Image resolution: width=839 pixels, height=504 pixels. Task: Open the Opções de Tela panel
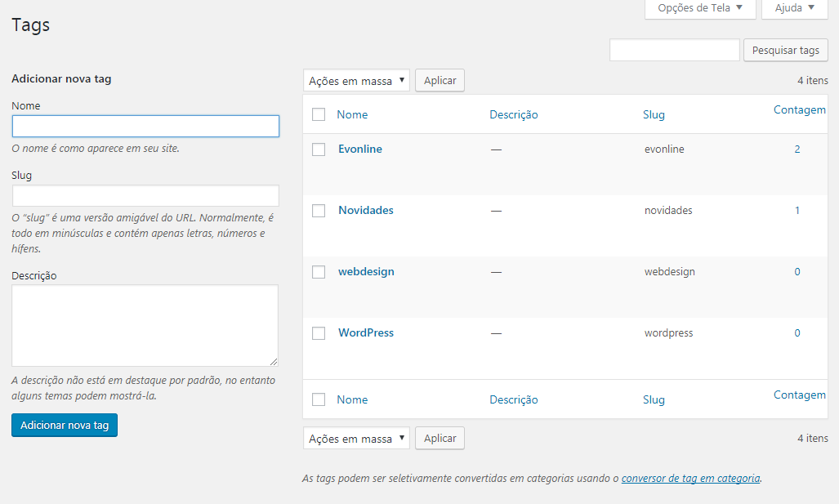click(x=700, y=8)
